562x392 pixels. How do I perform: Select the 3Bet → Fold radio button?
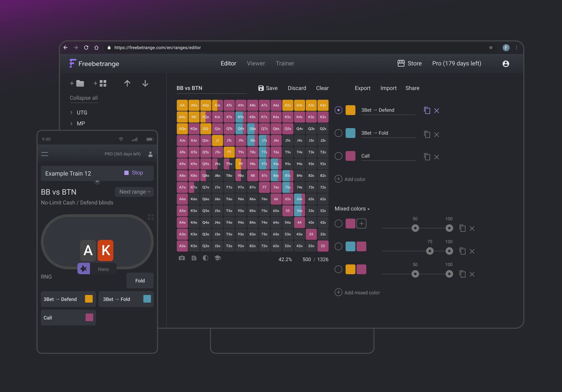(x=339, y=133)
